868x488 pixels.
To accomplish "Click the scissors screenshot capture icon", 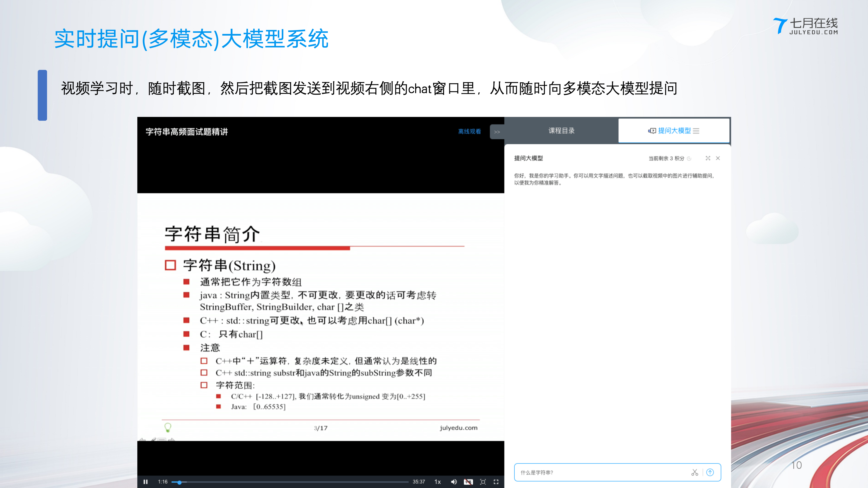I will click(x=694, y=472).
